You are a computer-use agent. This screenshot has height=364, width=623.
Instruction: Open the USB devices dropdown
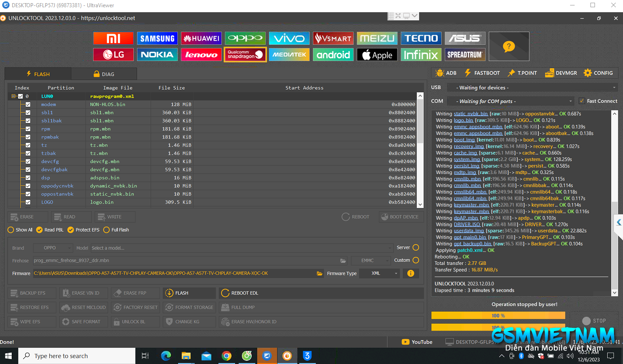(x=532, y=88)
